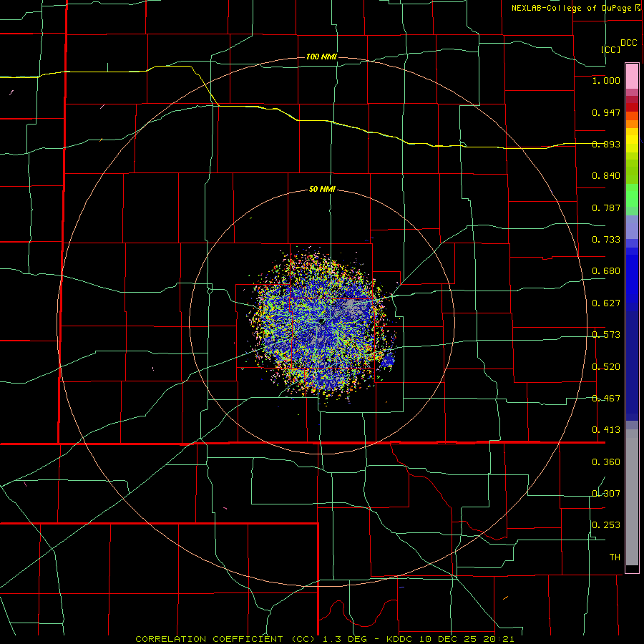Click the 0.947 legend value
The image size is (644, 644).
pyautogui.click(x=606, y=112)
